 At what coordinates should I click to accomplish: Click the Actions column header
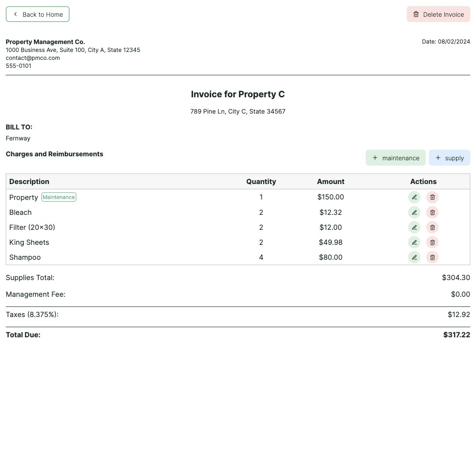(423, 181)
